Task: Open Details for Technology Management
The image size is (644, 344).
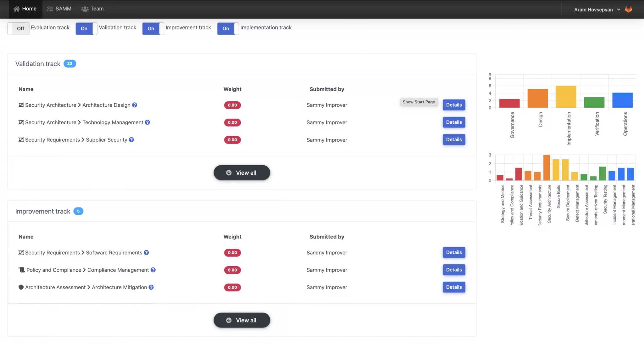Action: [x=454, y=122]
